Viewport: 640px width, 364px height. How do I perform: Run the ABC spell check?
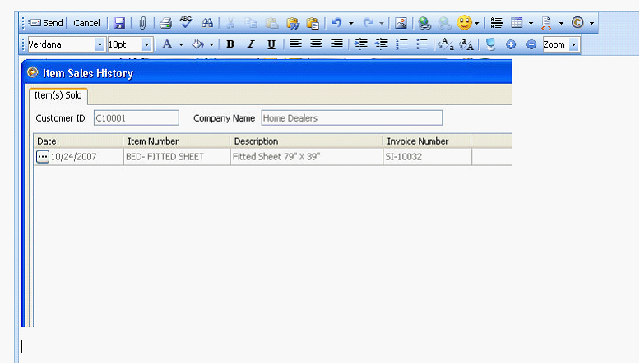pos(186,23)
